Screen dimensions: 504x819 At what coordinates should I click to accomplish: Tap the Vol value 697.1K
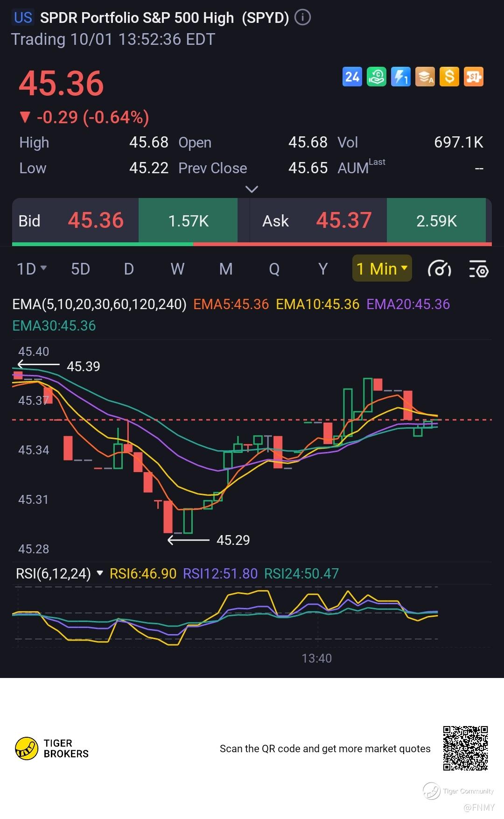tap(459, 142)
